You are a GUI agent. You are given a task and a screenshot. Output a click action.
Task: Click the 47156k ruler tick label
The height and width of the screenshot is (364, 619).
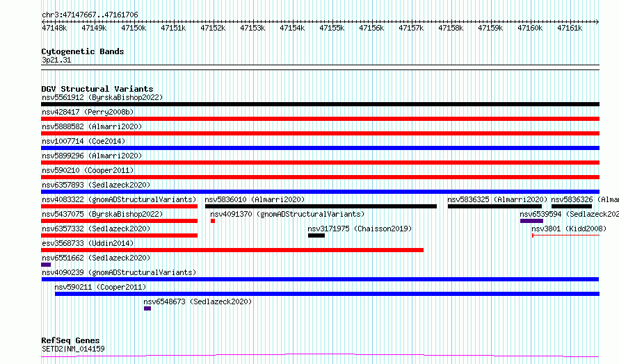pyautogui.click(x=371, y=28)
